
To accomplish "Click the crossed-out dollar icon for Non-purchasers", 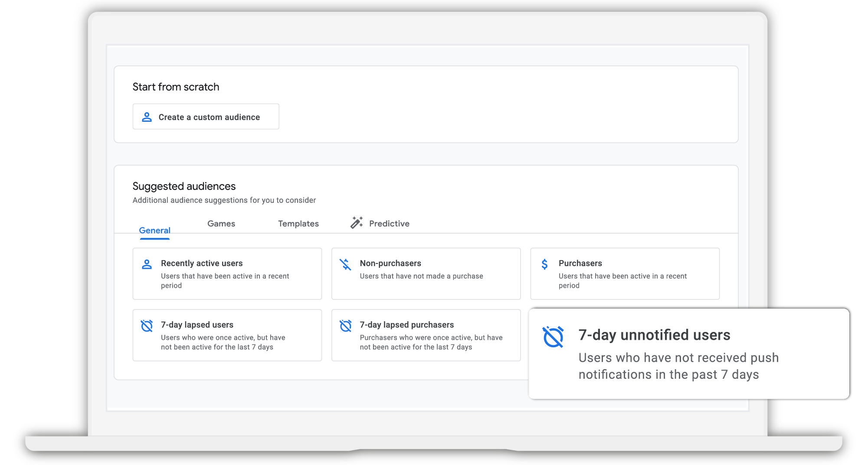I will click(345, 264).
